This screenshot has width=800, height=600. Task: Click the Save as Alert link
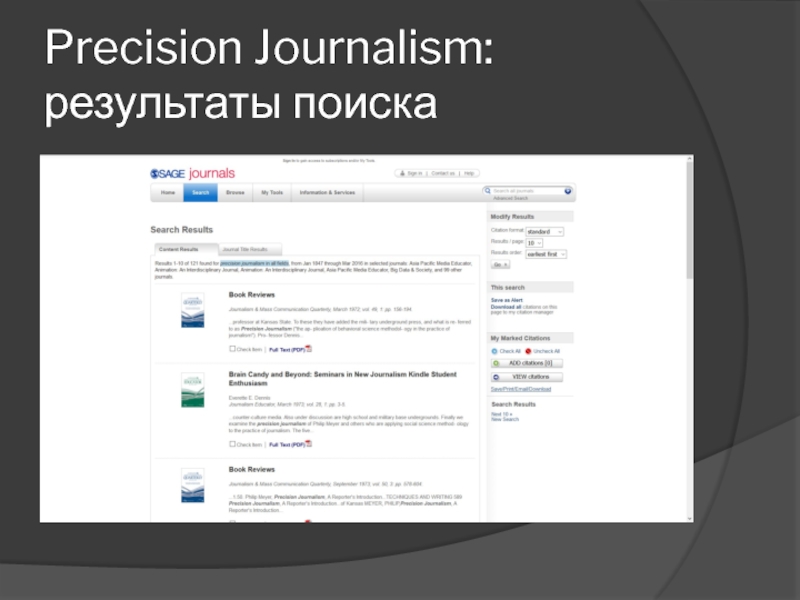tap(507, 300)
